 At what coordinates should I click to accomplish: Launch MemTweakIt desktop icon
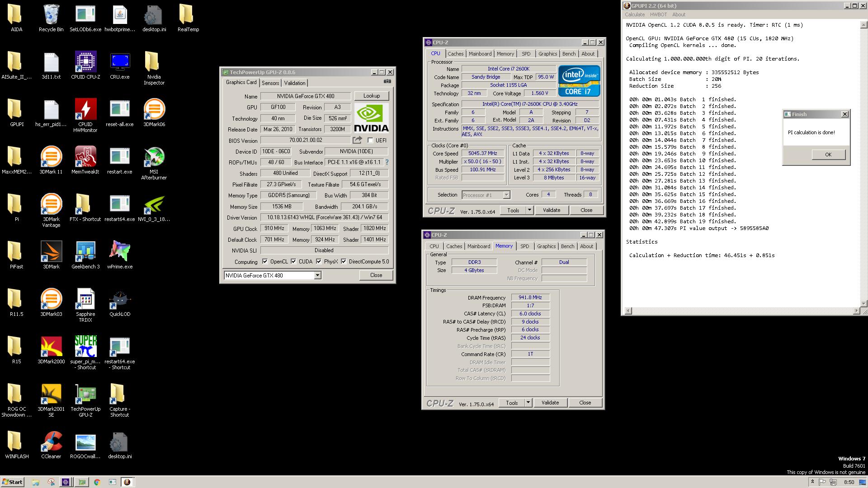85,160
